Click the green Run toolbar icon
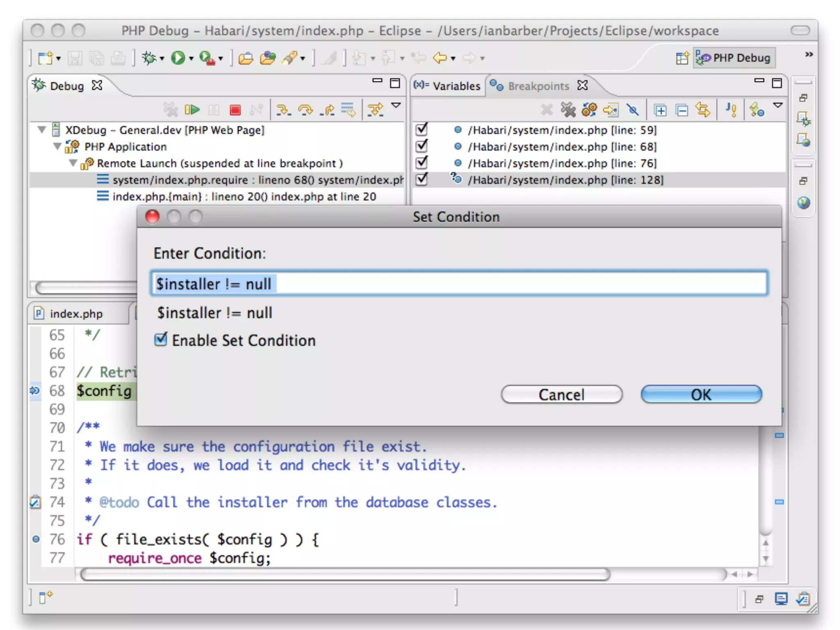840x630 pixels. point(178,58)
